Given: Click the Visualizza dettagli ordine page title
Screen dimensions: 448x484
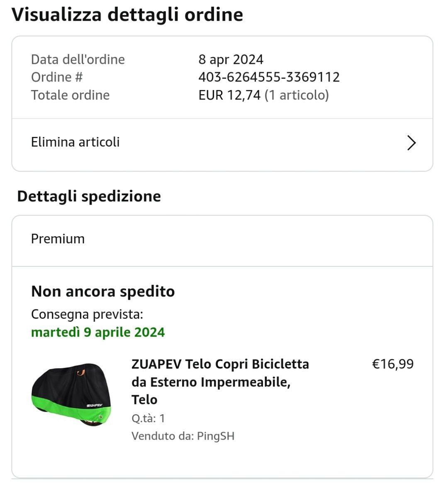Looking at the screenshot, I should (x=127, y=15).
